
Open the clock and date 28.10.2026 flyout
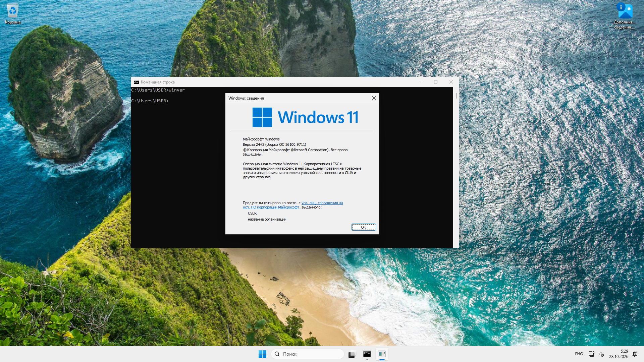pos(619,354)
